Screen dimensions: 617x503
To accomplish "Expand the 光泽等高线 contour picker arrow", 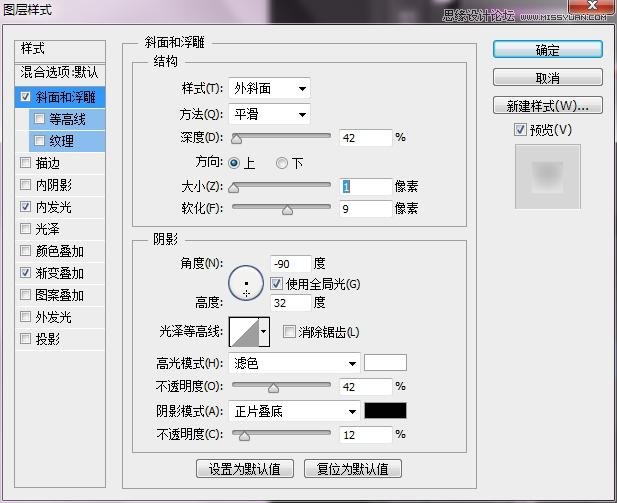I will [x=264, y=332].
